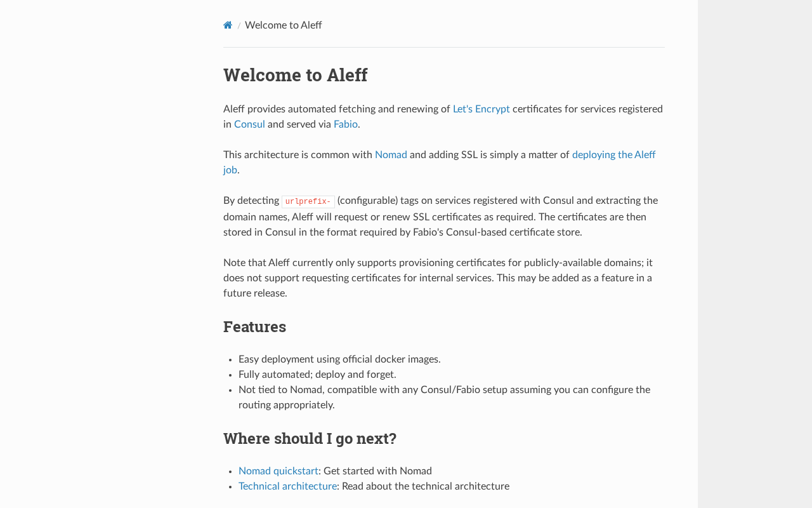
Task: Click the "Easy deployment using official docker images" bullet
Action: (x=339, y=359)
